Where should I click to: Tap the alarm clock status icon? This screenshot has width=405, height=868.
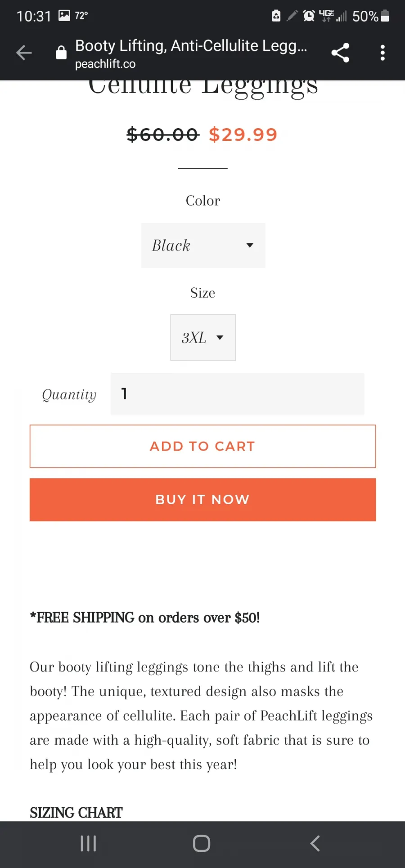pyautogui.click(x=309, y=16)
